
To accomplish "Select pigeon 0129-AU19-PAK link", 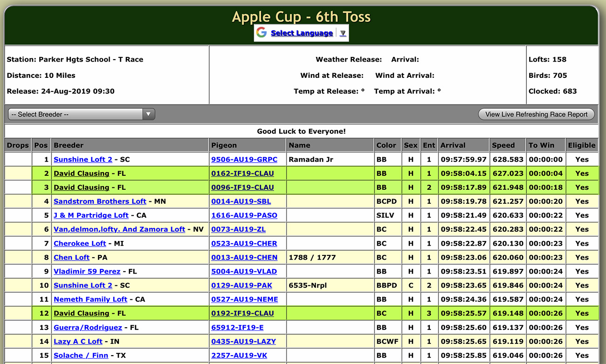I will click(x=241, y=285).
